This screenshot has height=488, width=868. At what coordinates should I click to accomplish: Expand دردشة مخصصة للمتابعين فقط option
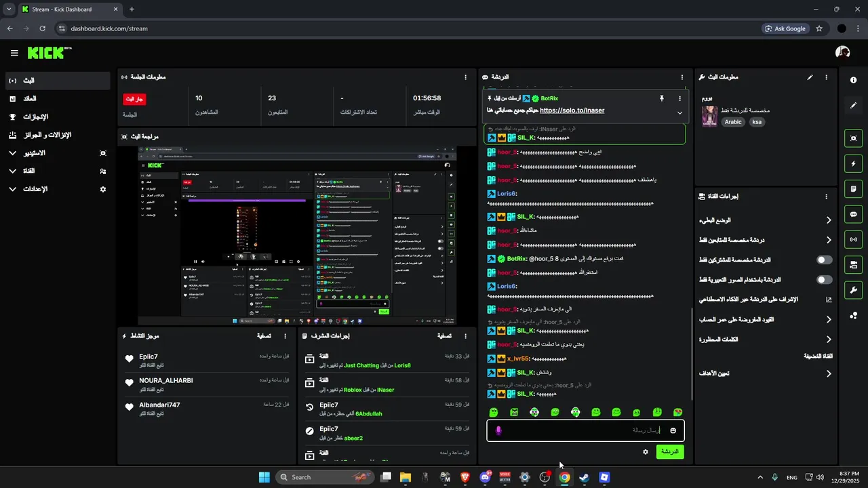pos(766,240)
